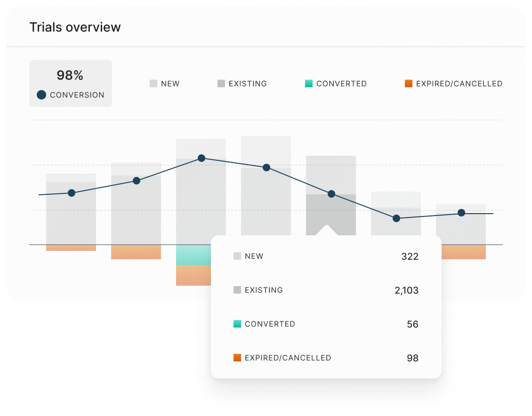Image resolution: width=532 pixels, height=416 pixels.
Task: Select the highest point on the conversion line
Action: click(202, 158)
